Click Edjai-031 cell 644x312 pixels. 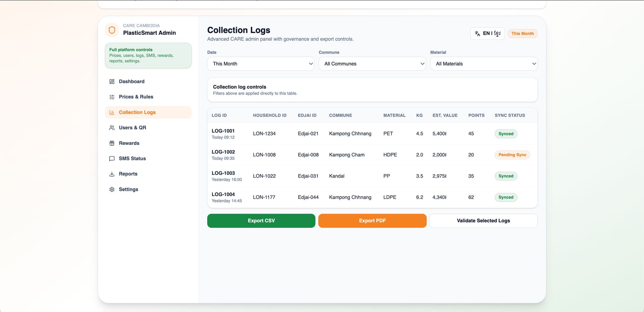[x=308, y=176]
